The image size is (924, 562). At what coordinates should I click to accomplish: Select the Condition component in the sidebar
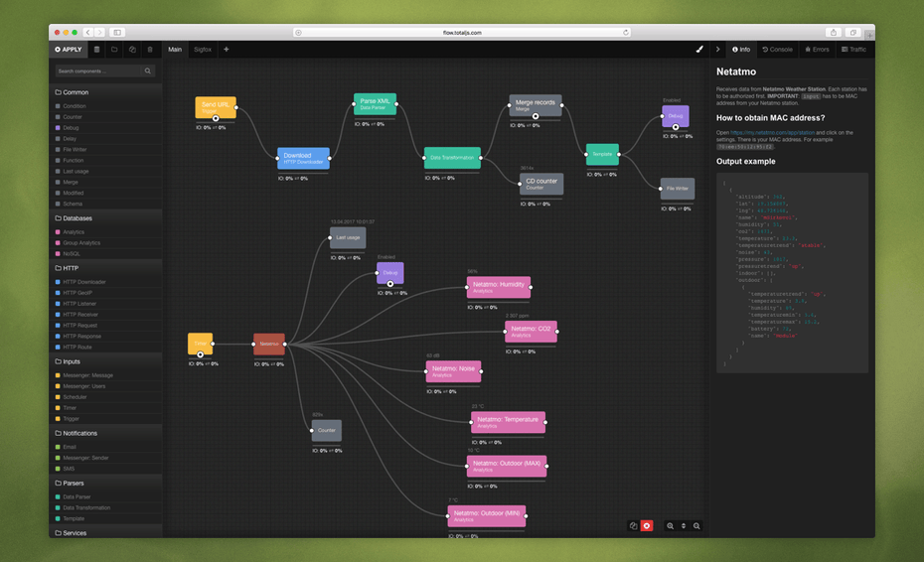105,106
